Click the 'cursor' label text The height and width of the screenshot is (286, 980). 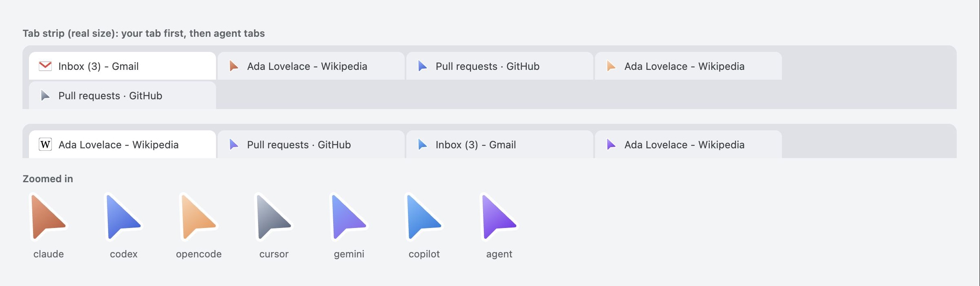[x=274, y=254]
